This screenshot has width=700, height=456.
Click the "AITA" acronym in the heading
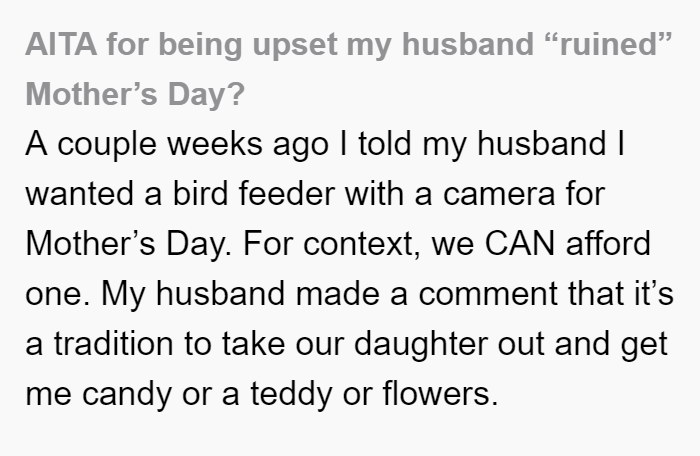tap(61, 44)
